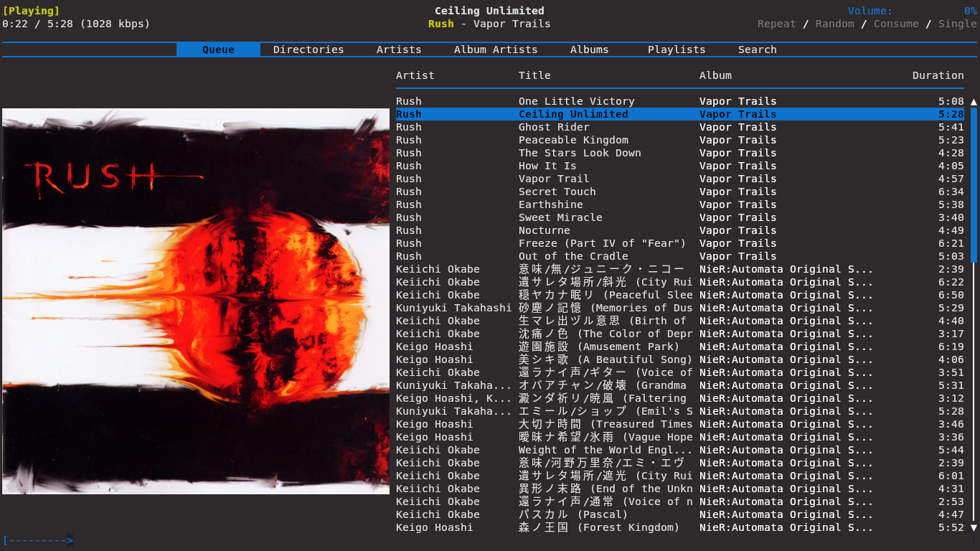
Task: Go to the Playlists tab
Action: pyautogui.click(x=677, y=50)
